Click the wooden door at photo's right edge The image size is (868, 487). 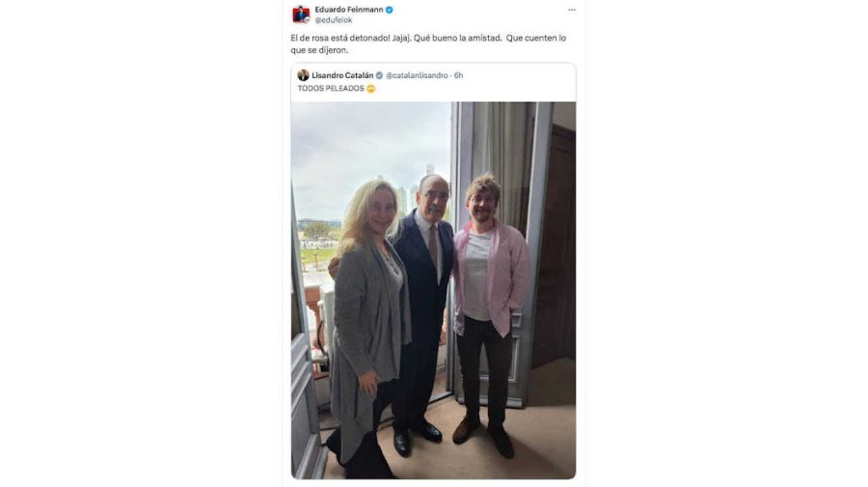[x=556, y=243]
